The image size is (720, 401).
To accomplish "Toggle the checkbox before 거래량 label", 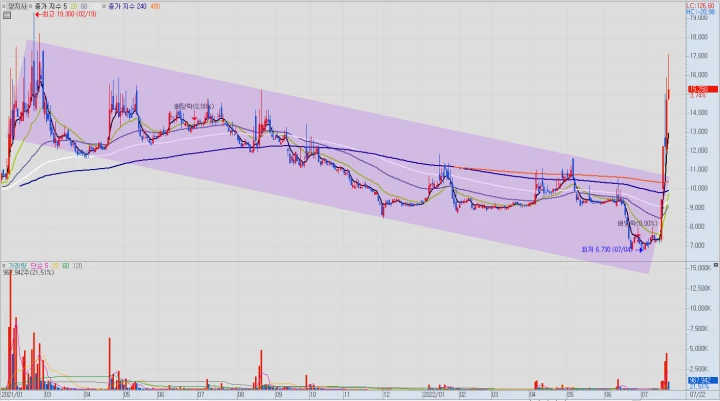I will coord(4,265).
